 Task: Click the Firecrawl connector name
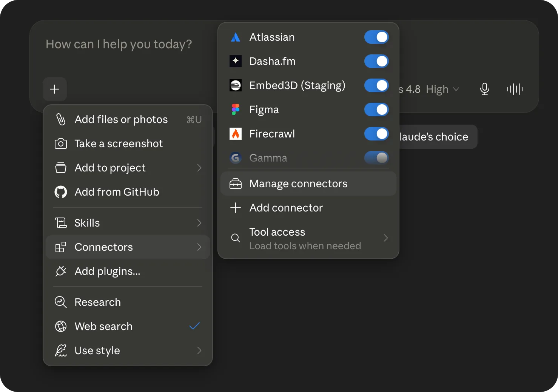pos(272,134)
